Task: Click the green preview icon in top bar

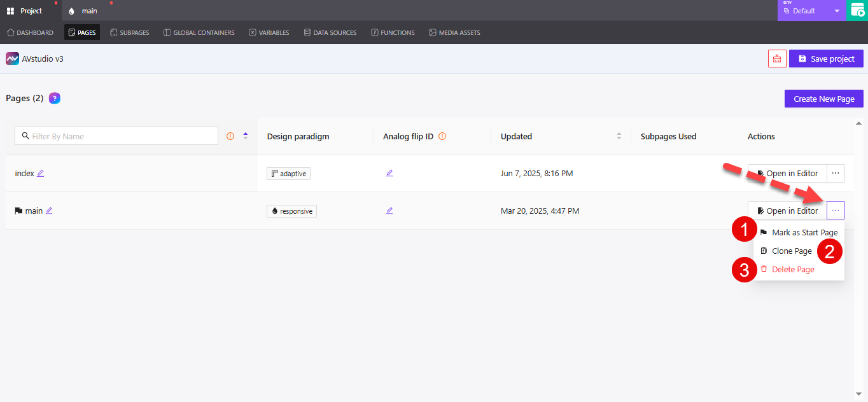Action: (857, 10)
